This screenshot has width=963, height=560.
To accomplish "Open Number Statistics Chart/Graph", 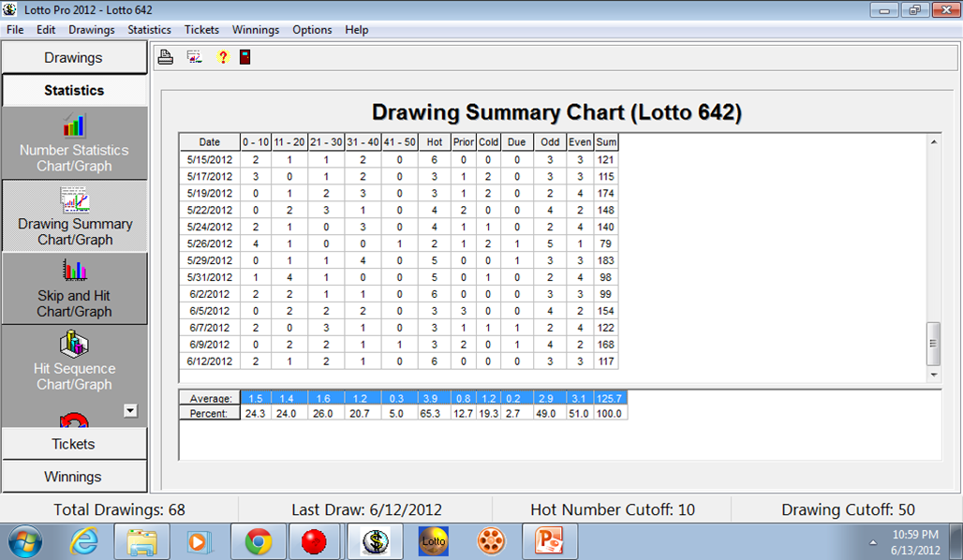I will [x=74, y=143].
